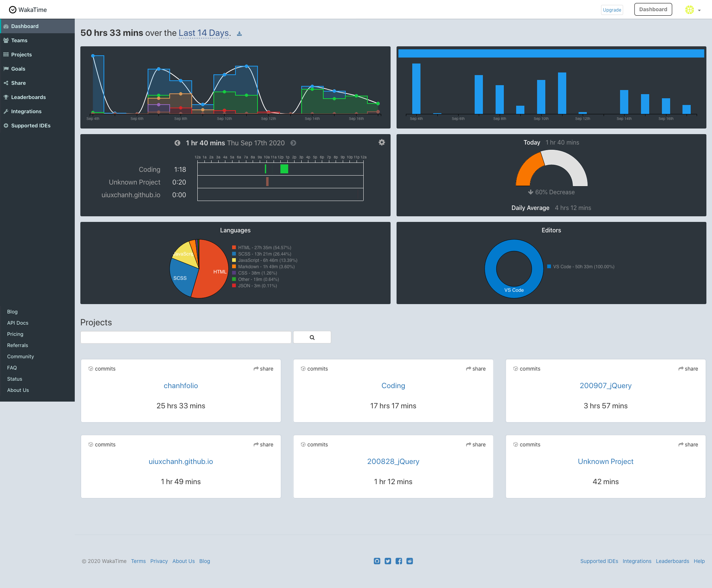The width and height of the screenshot is (712, 588).
Task: Open the Blog link in sidebar
Action: point(12,312)
